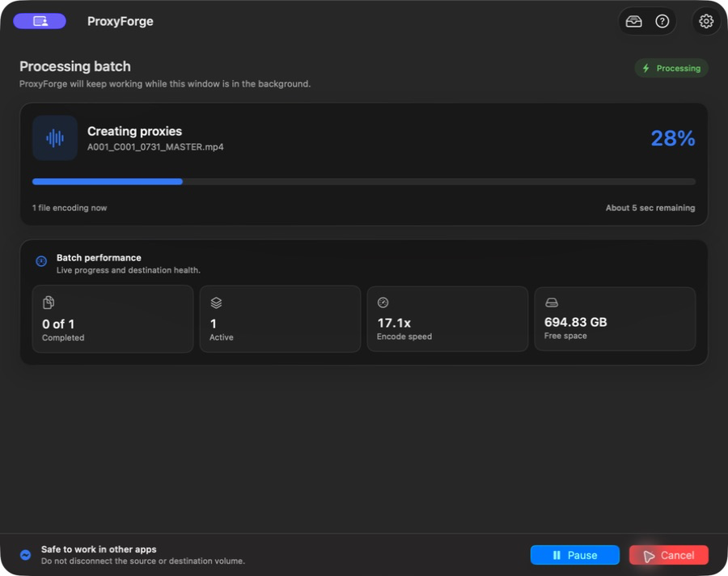The width and height of the screenshot is (728, 576).
Task: Click 'Live progress and destination health.' subtitle
Action: point(129,270)
